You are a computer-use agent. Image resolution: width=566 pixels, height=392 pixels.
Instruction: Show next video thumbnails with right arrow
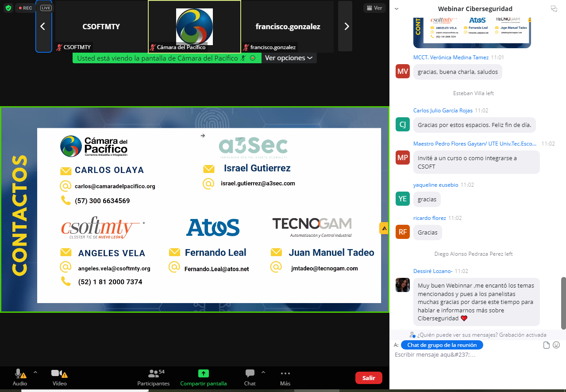(x=346, y=27)
